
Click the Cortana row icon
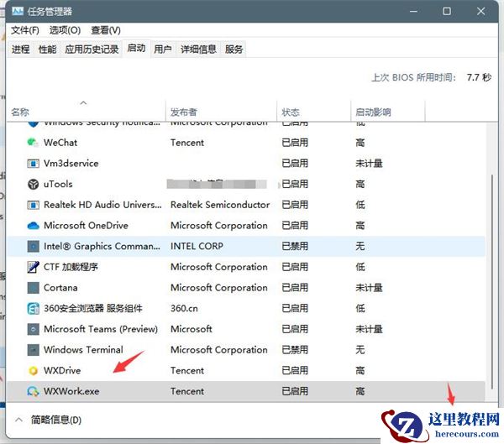(x=33, y=288)
